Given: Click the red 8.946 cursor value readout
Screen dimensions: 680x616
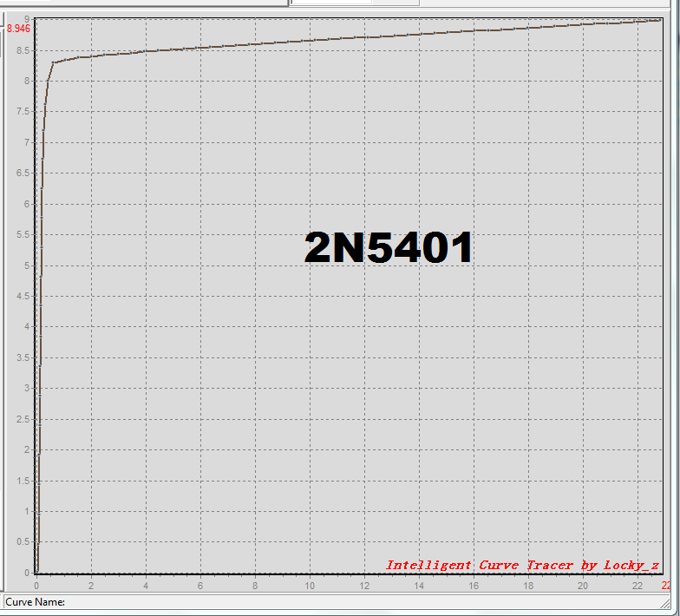Looking at the screenshot, I should [18, 29].
